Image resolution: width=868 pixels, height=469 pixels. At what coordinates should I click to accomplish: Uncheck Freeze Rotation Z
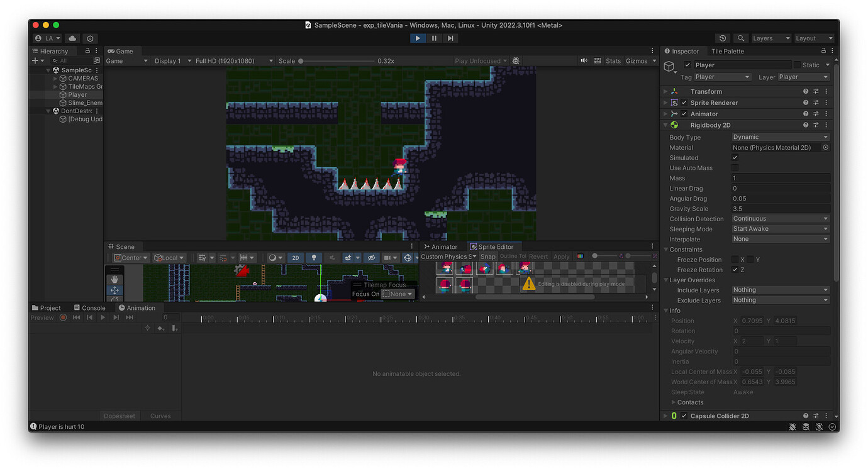coord(735,270)
